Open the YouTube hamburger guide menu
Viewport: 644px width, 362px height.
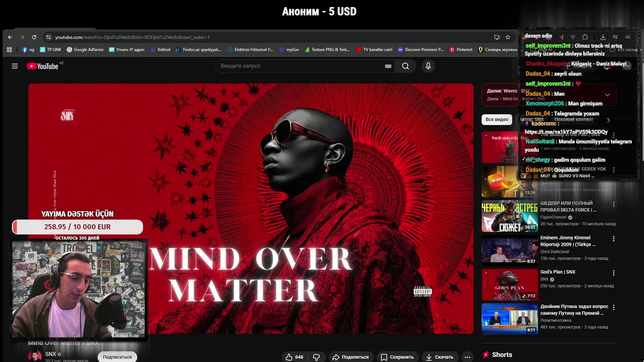15,66
